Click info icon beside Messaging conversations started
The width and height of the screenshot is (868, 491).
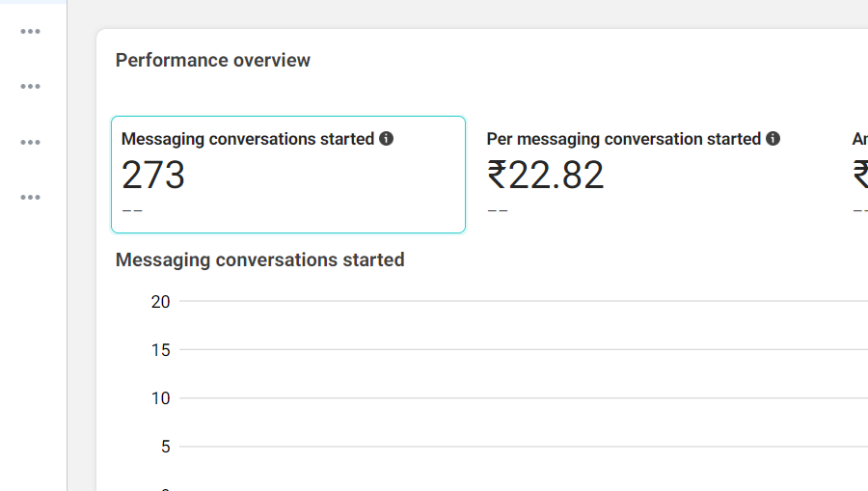pos(387,139)
